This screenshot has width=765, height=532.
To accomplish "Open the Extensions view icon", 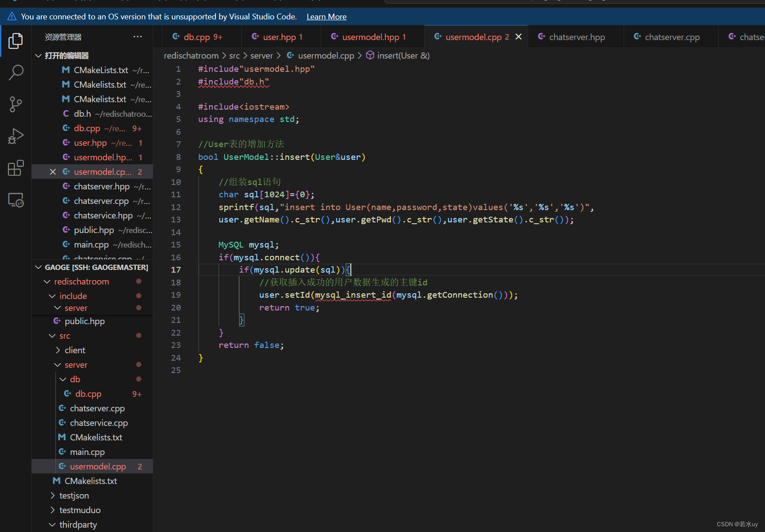I will coord(16,168).
